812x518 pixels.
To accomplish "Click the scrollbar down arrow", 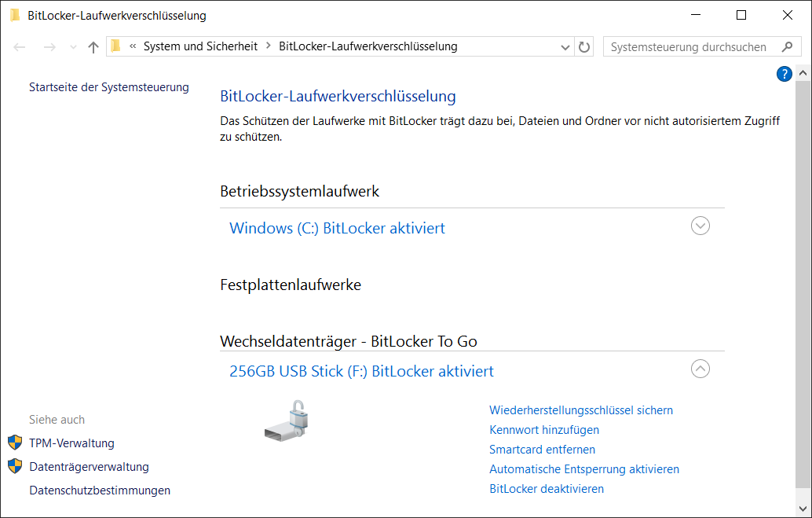I will click(x=803, y=509).
